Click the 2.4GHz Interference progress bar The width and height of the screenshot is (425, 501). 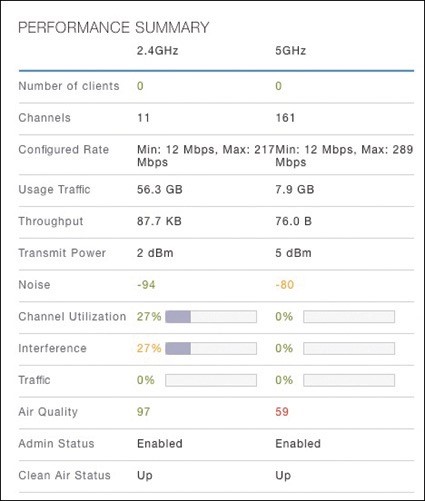(211, 348)
